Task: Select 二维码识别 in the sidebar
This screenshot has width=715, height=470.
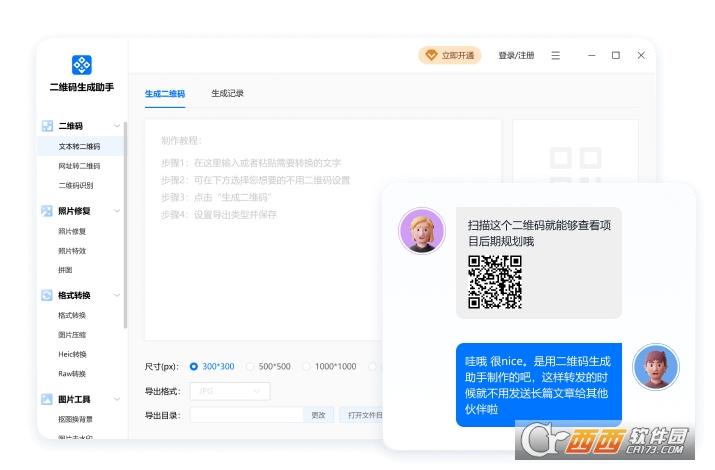Action: click(x=76, y=186)
